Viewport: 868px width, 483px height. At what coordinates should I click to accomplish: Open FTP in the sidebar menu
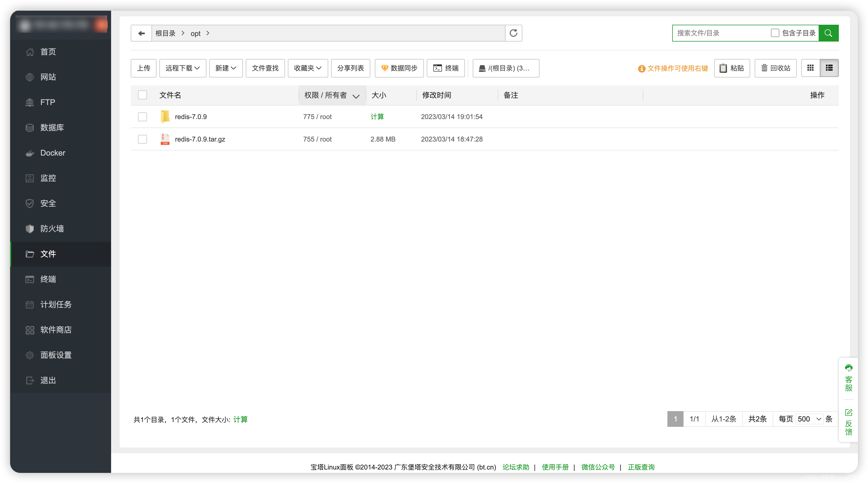pyautogui.click(x=61, y=102)
